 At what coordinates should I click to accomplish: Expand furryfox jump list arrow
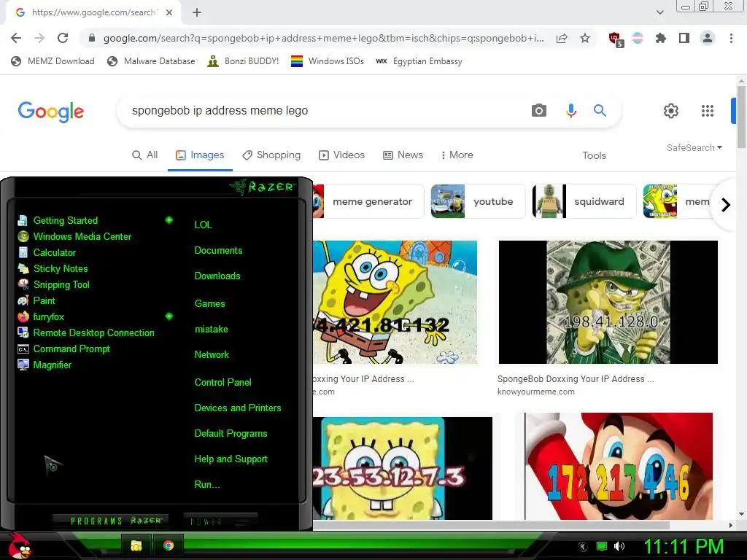tap(169, 316)
